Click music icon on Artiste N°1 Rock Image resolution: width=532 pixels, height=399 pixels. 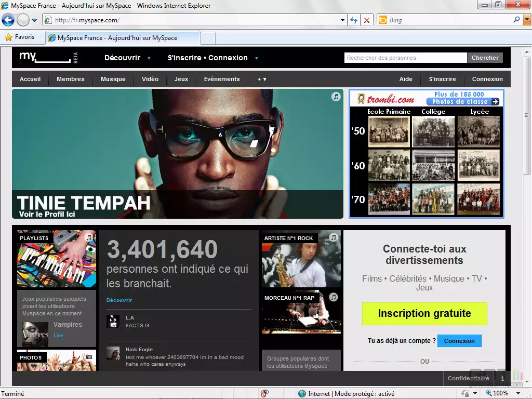334,237
